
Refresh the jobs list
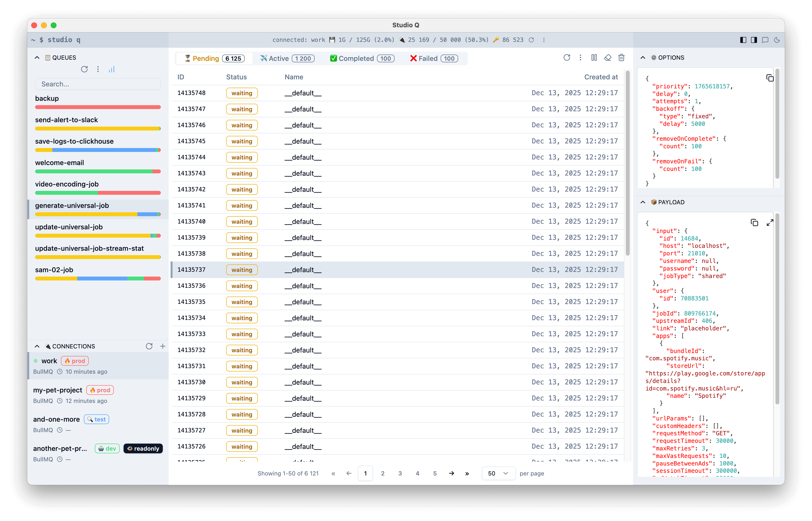(567, 57)
